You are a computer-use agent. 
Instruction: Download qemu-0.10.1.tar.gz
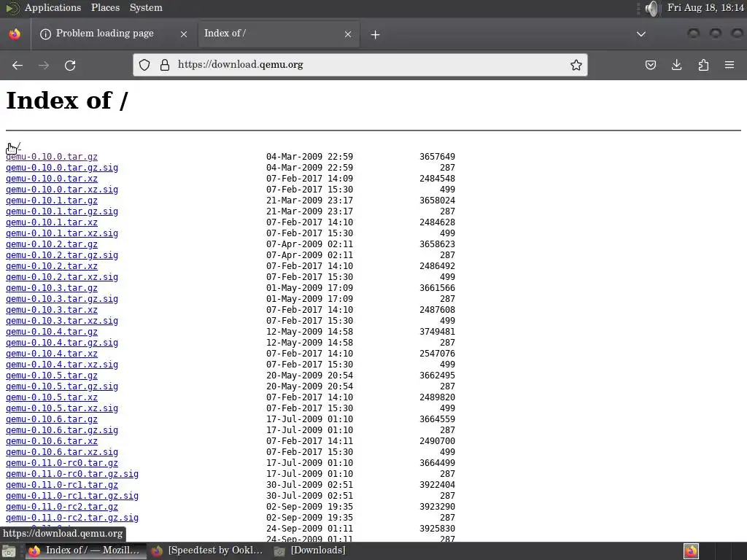(x=52, y=201)
